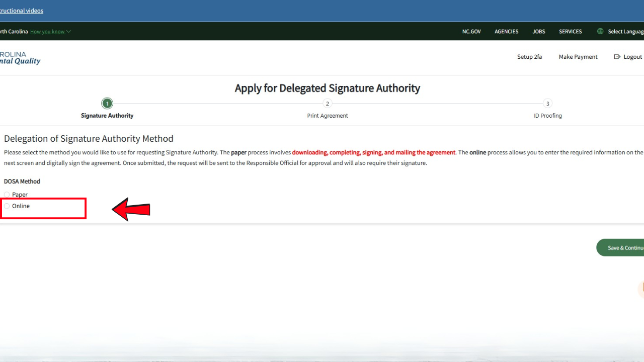
Task: Open the JOBS menu item
Action: tap(539, 32)
